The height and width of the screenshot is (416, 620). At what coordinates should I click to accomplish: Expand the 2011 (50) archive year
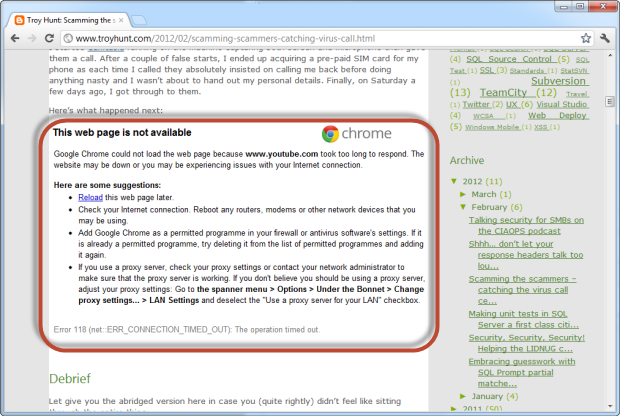tap(454, 408)
